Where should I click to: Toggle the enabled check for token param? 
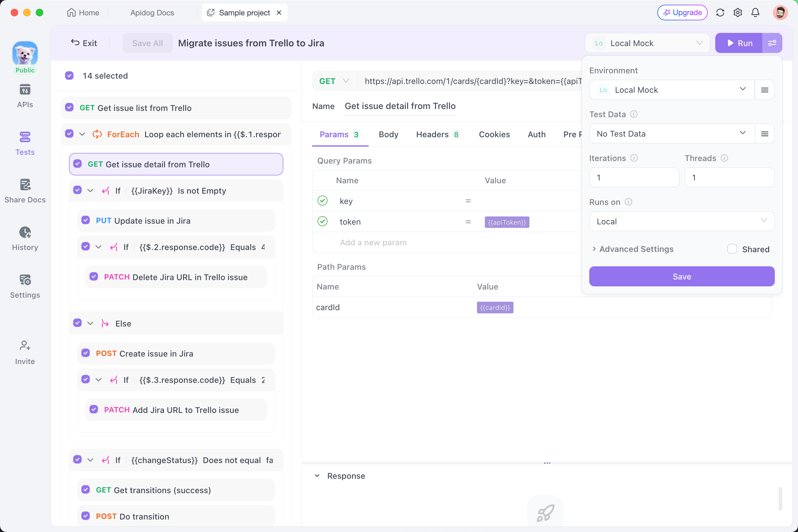[x=322, y=222]
